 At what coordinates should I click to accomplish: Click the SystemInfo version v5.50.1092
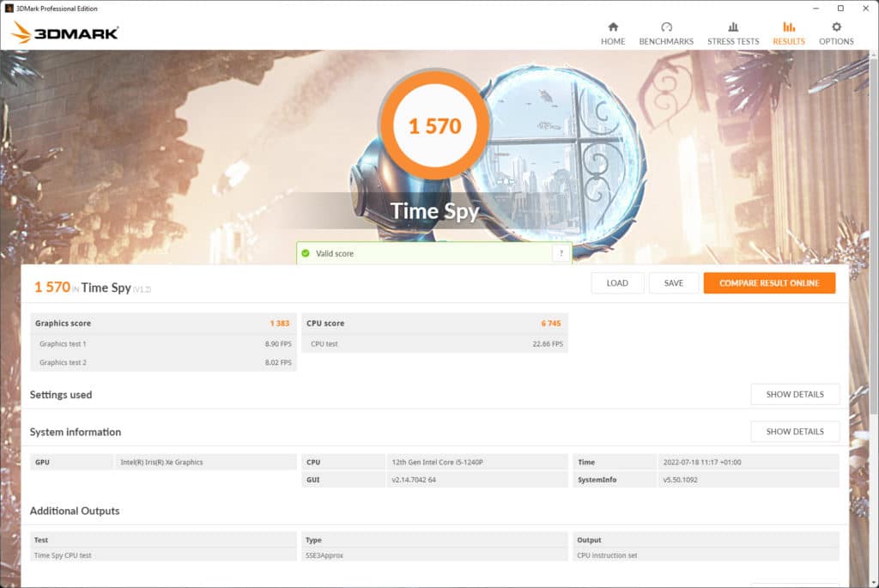[680, 480]
